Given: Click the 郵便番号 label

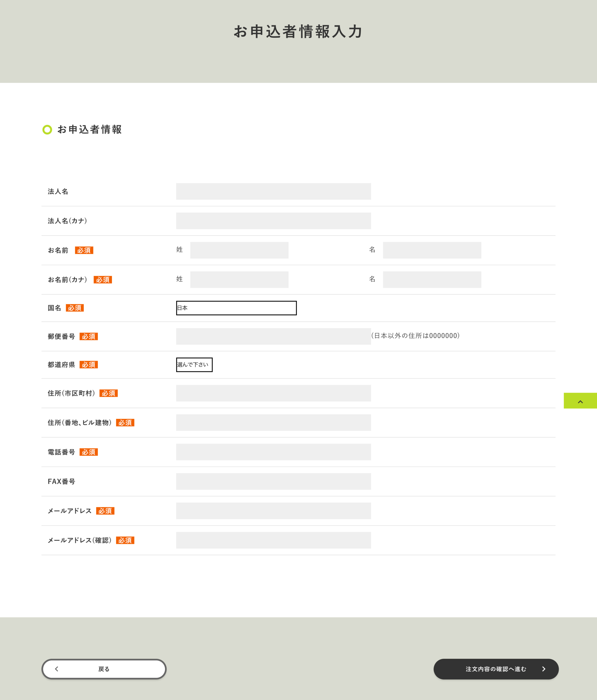Looking at the screenshot, I should 62,337.
